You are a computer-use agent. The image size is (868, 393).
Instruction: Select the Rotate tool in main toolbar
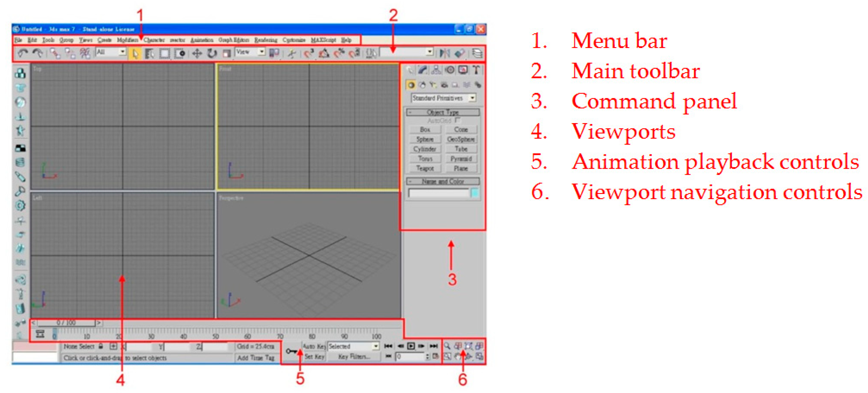(212, 53)
